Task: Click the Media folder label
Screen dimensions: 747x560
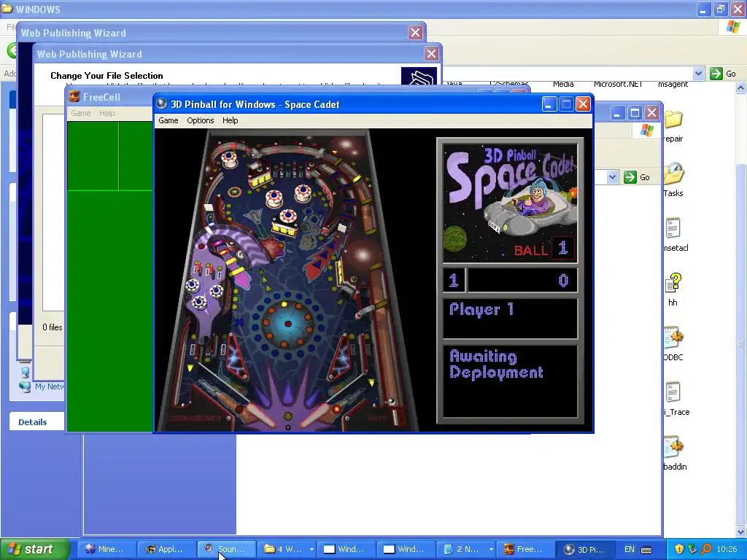Action: tap(563, 85)
